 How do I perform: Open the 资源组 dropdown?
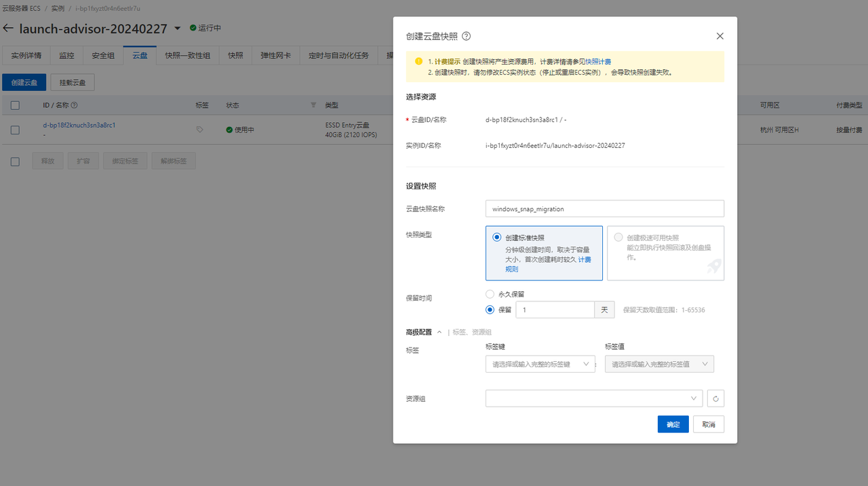(x=594, y=398)
